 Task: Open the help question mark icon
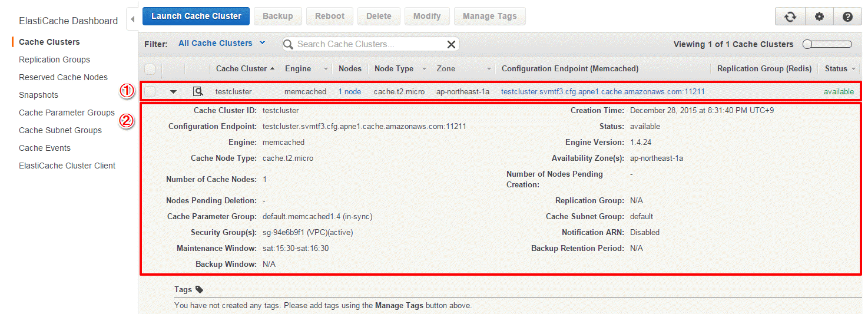click(847, 16)
